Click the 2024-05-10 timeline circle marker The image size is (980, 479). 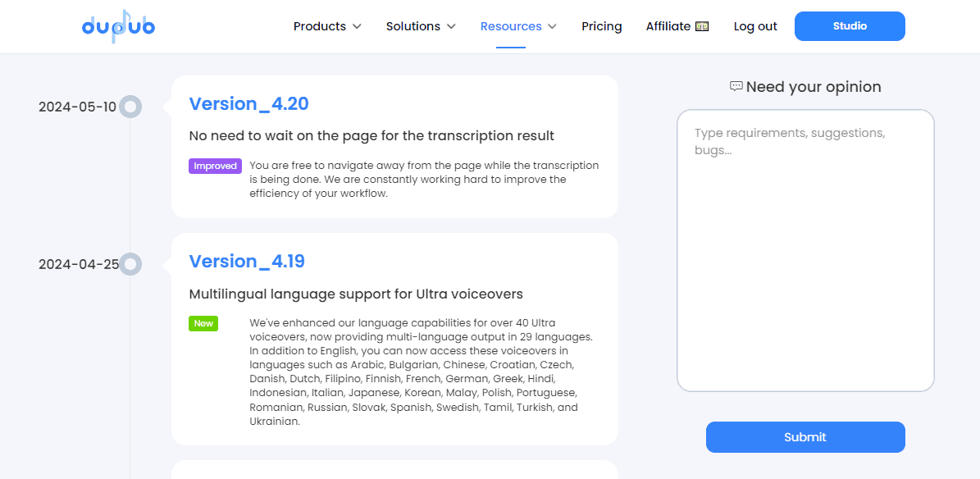130,107
